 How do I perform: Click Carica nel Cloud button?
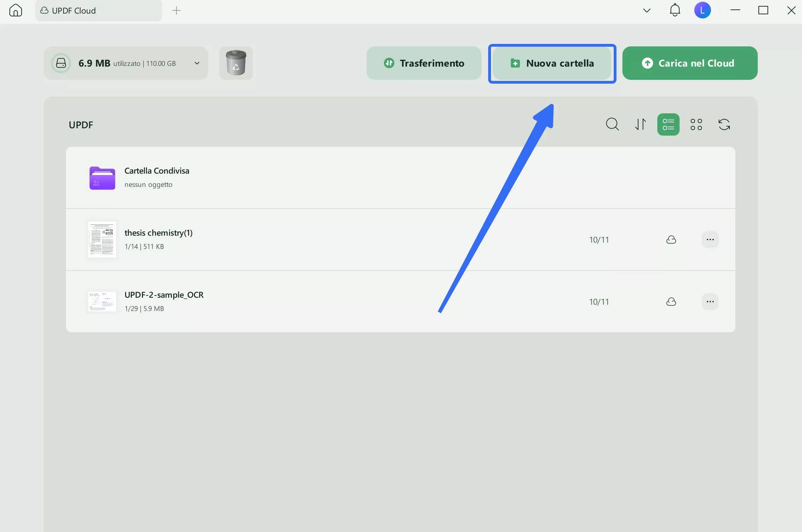[689, 63]
